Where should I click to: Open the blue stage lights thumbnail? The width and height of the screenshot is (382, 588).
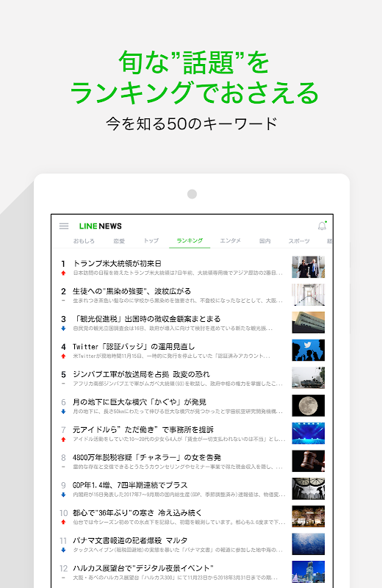(308, 434)
